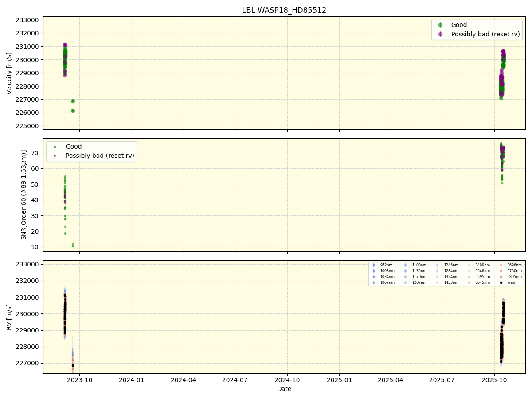Click the '2023-10' date tick label

(80, 380)
